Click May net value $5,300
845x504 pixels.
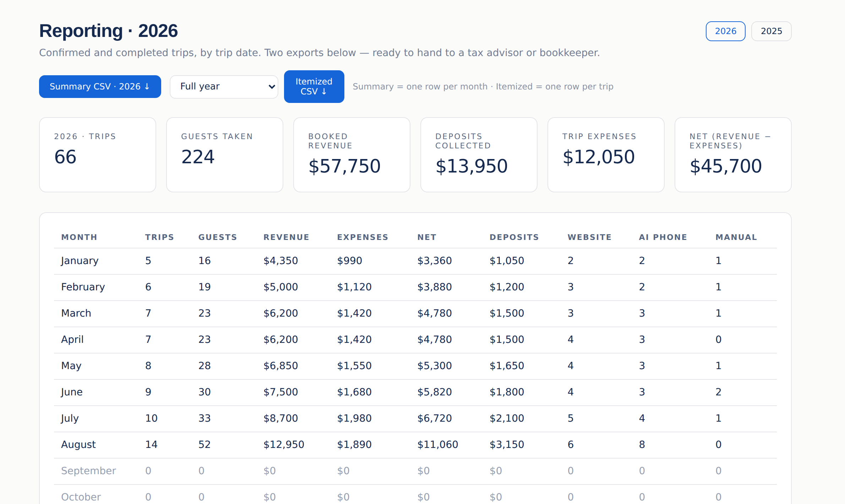pos(435,366)
